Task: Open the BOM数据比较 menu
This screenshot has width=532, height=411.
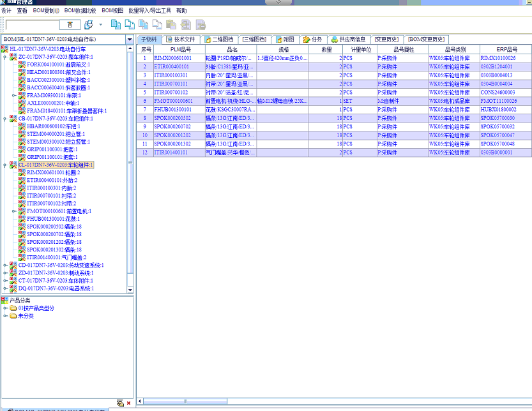Action: [80, 11]
